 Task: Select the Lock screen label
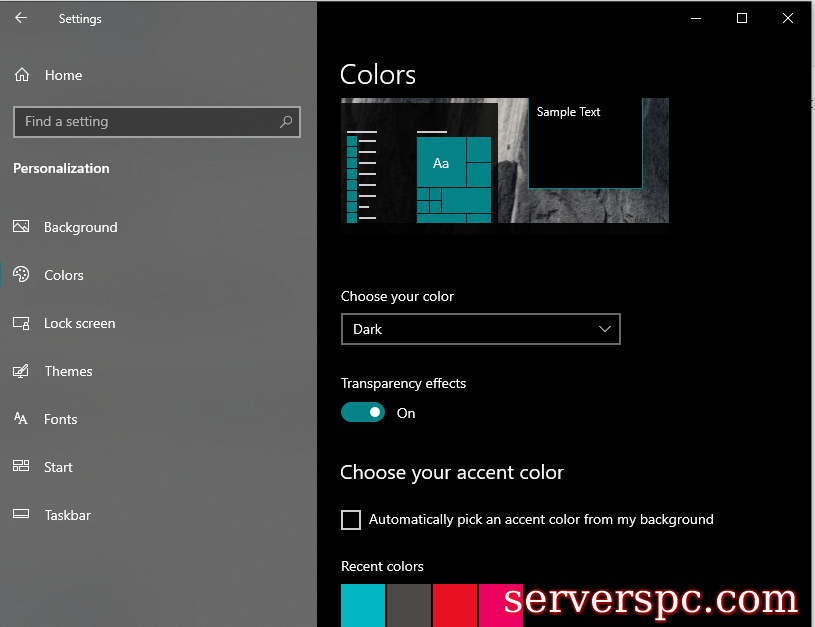coord(79,323)
